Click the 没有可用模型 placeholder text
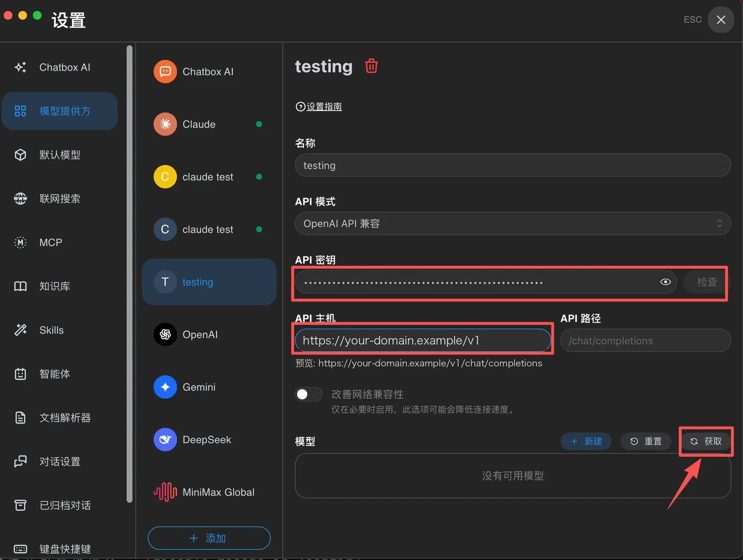 (513, 475)
